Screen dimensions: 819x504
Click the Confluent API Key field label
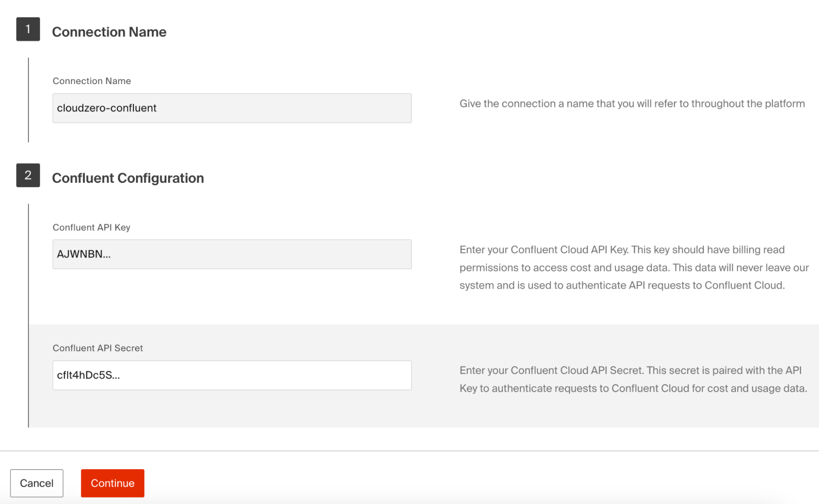pyautogui.click(x=91, y=227)
